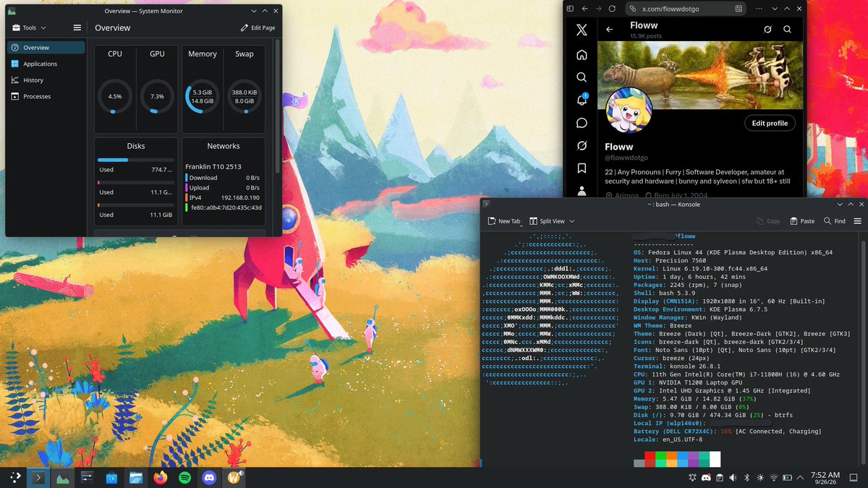Toggle the browser sidebar panel icon

[570, 9]
